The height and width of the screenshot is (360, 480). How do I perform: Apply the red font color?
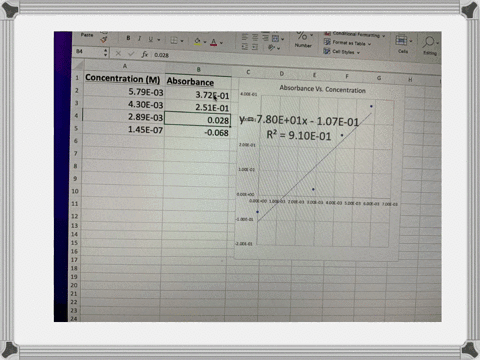pos(214,42)
